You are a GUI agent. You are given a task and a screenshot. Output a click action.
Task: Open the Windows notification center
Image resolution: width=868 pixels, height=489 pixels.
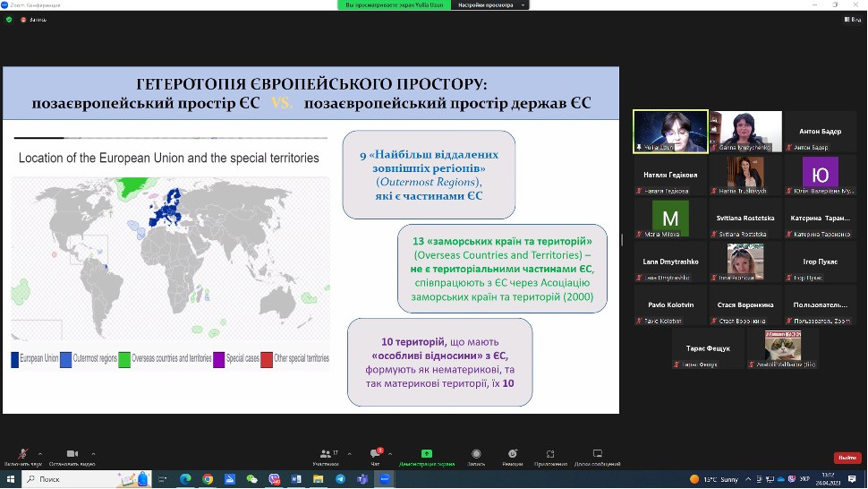tap(853, 479)
